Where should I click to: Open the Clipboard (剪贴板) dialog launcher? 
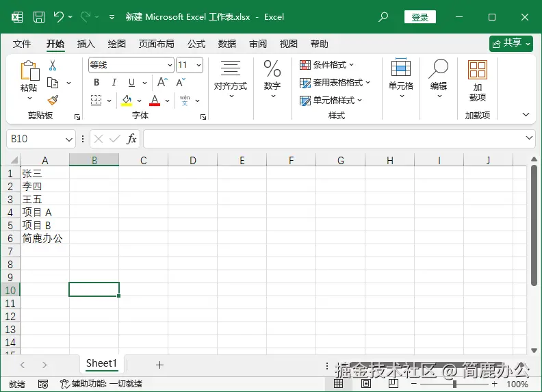(77, 117)
